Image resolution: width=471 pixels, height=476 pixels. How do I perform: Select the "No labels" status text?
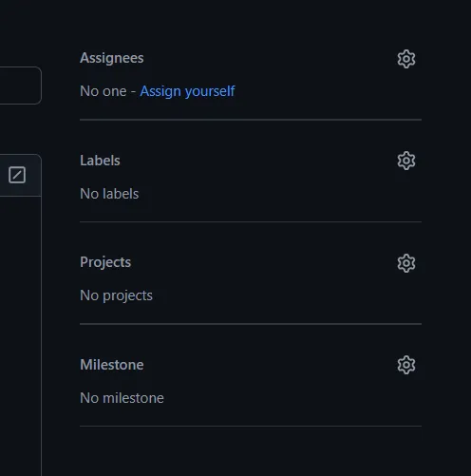click(x=109, y=194)
